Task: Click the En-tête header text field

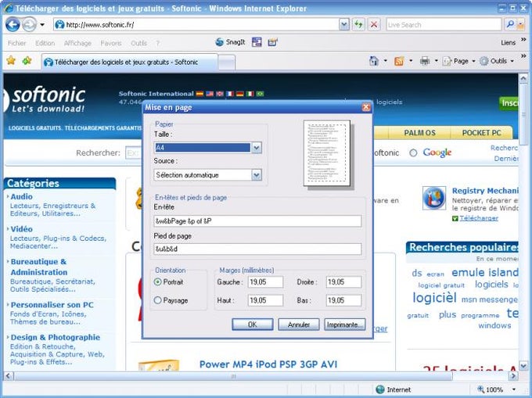Action: (x=257, y=221)
